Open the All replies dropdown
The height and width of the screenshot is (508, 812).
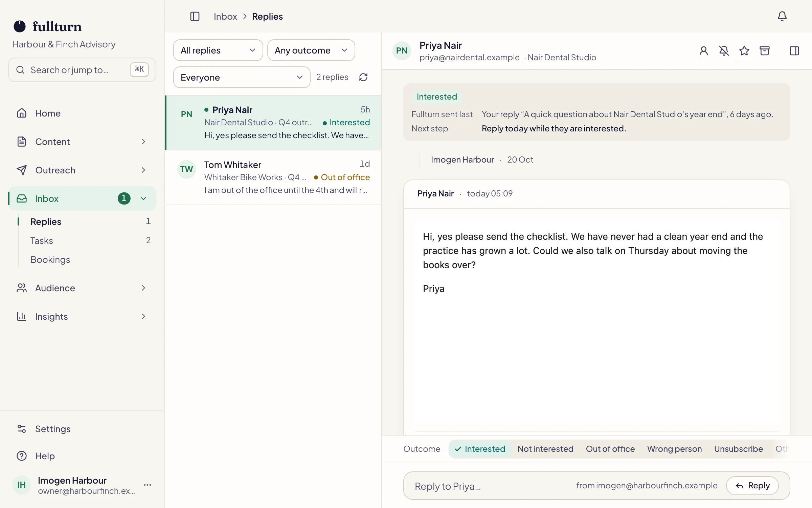coord(218,50)
